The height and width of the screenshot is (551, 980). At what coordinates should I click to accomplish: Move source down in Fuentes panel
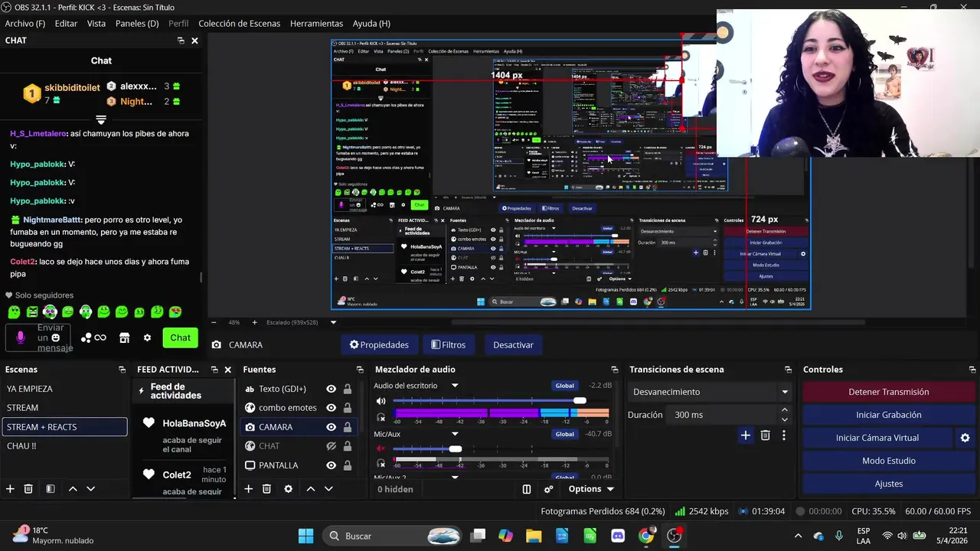pyautogui.click(x=328, y=489)
